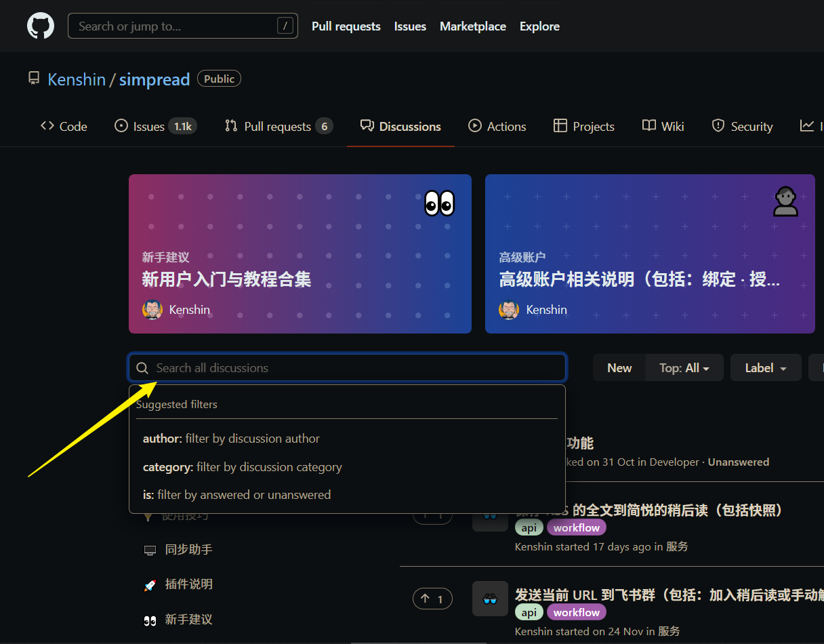
Task: Click the api label under 飞书群 discussion
Action: tap(529, 612)
